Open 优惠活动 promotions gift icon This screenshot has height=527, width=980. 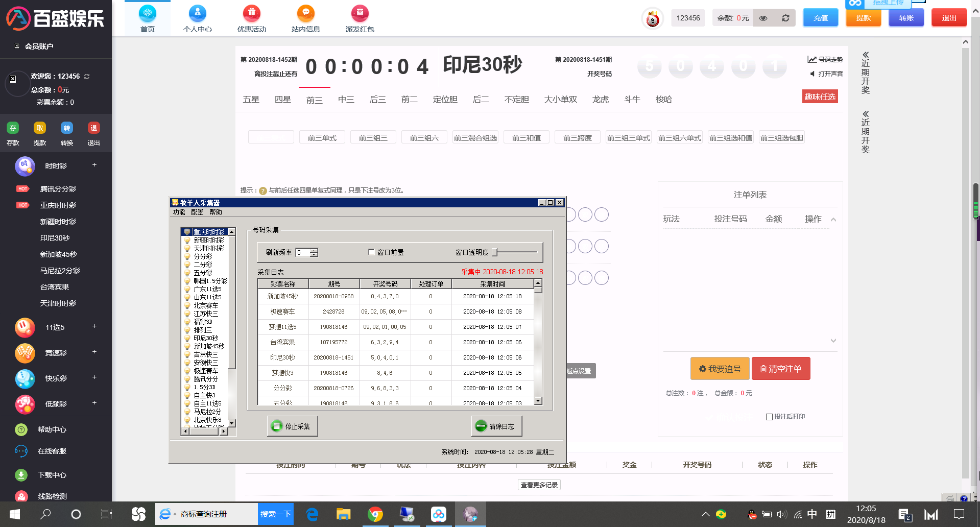tap(251, 13)
